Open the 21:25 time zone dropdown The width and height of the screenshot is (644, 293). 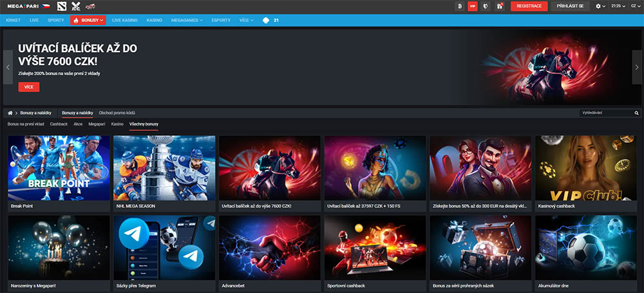pyautogui.click(x=617, y=6)
